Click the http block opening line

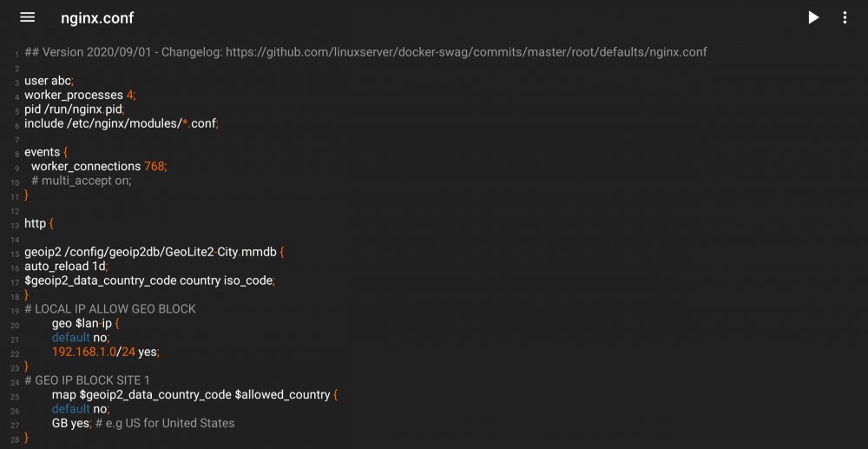(x=39, y=224)
